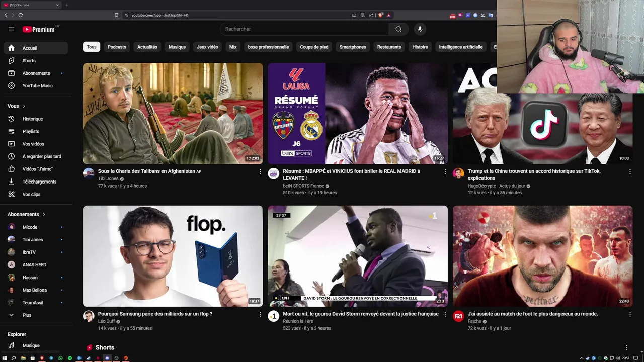Screen dimensions: 644x362
Task: Click the share icon in address bar
Action: point(371,15)
